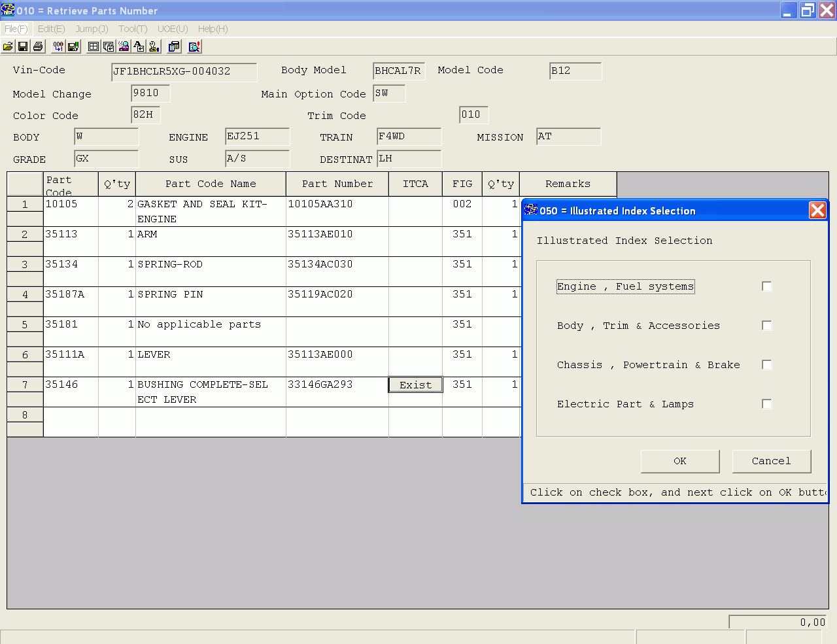Viewport: 837px width, 644px height.
Task: Click the Engine, Fuel systems label
Action: [x=625, y=286]
